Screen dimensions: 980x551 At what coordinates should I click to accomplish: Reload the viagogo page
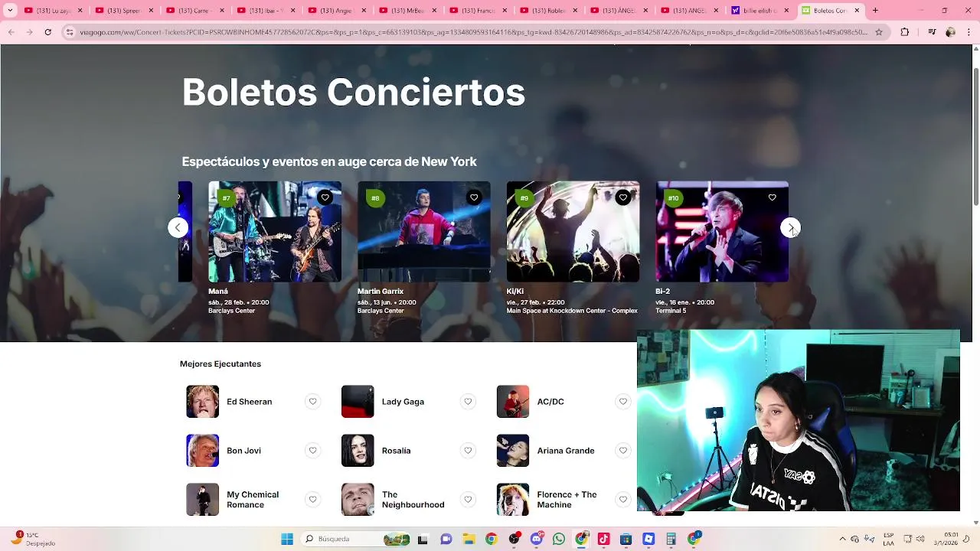[47, 32]
